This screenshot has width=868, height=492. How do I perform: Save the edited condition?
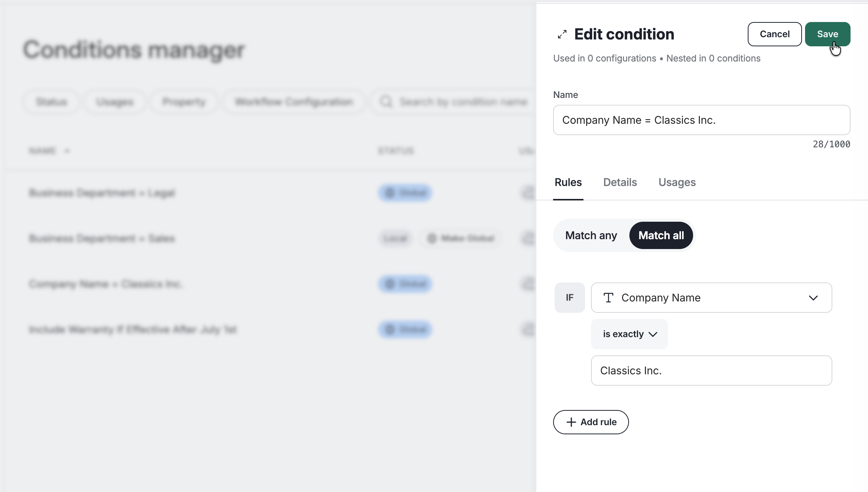click(827, 34)
